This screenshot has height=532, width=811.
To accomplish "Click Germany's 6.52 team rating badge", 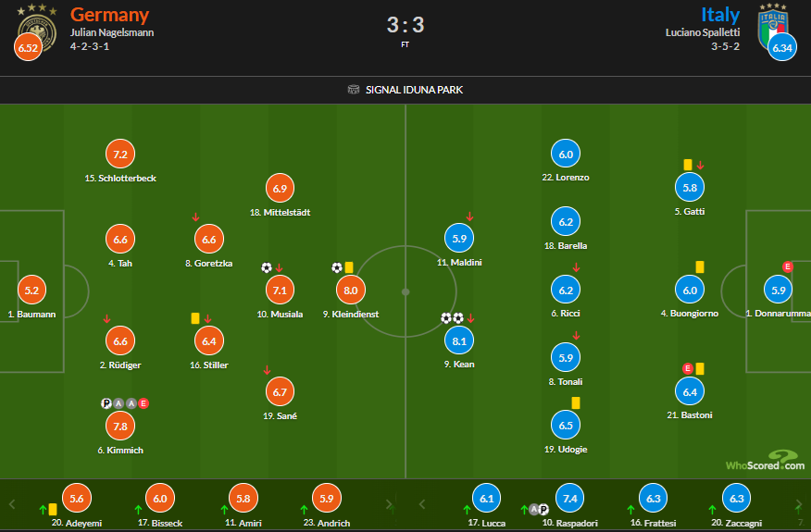I will click(x=28, y=47).
